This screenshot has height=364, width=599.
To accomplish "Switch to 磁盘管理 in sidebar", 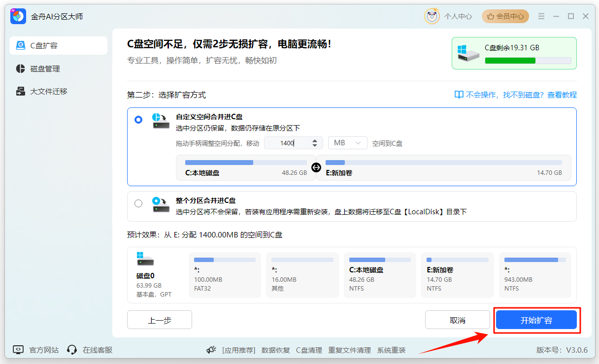I will pos(45,69).
